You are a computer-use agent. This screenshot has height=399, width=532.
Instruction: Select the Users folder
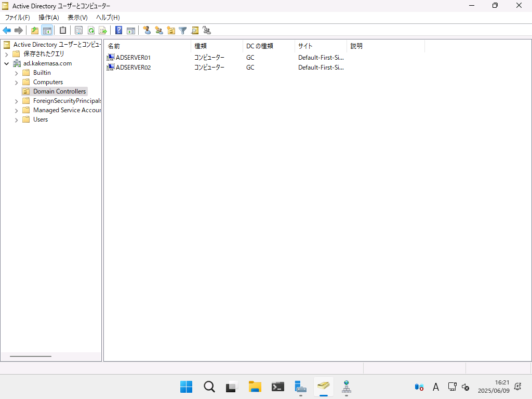(x=35, y=119)
